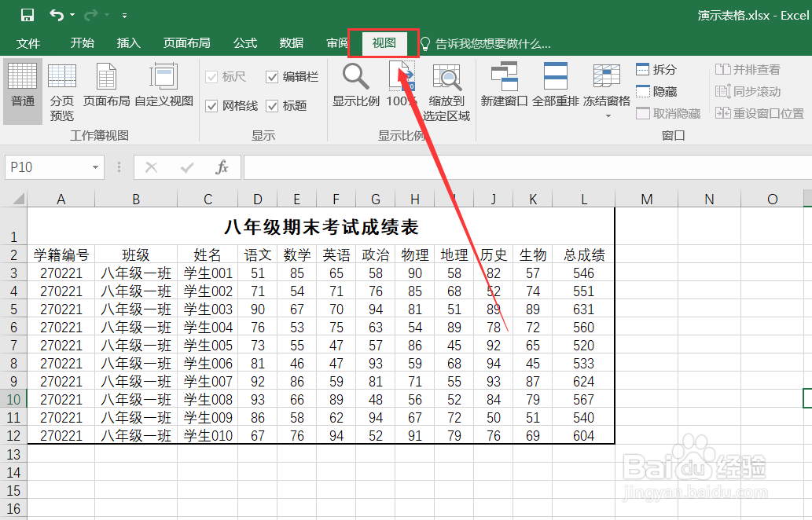Switch to the 公式 ribbon tab

click(245, 43)
